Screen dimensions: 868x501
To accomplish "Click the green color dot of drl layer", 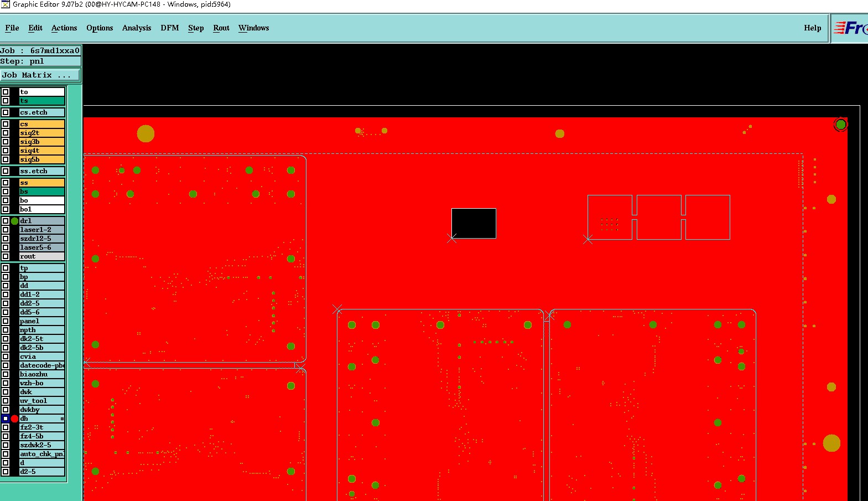I will (x=15, y=221).
